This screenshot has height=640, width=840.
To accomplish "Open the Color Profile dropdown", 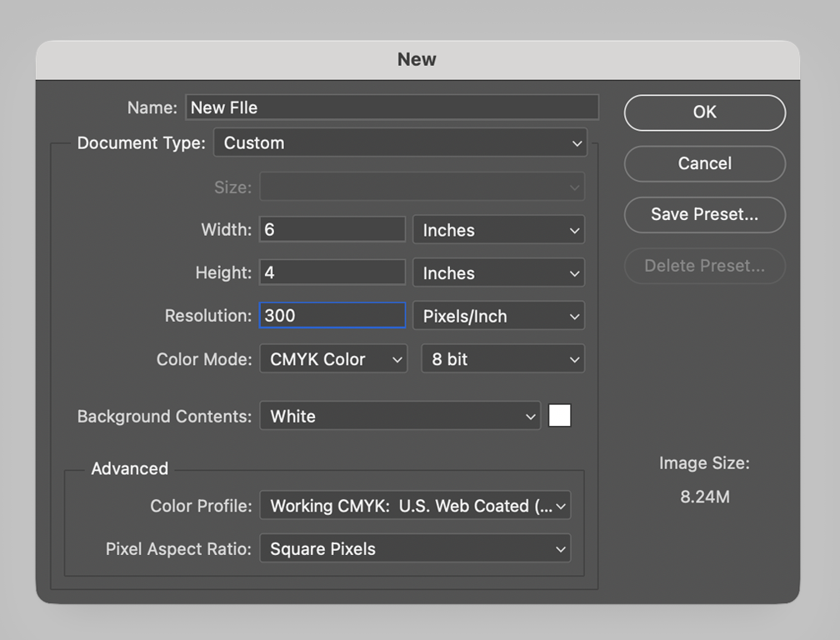I will pyautogui.click(x=415, y=506).
